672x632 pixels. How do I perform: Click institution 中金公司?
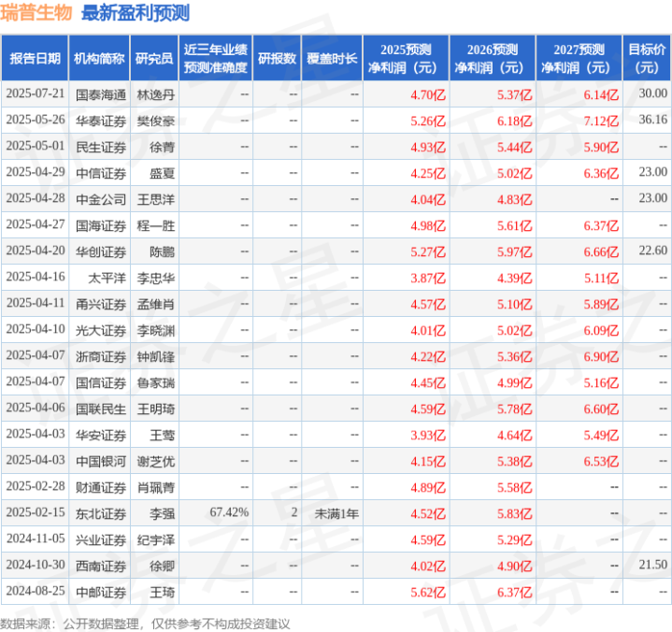pyautogui.click(x=101, y=199)
